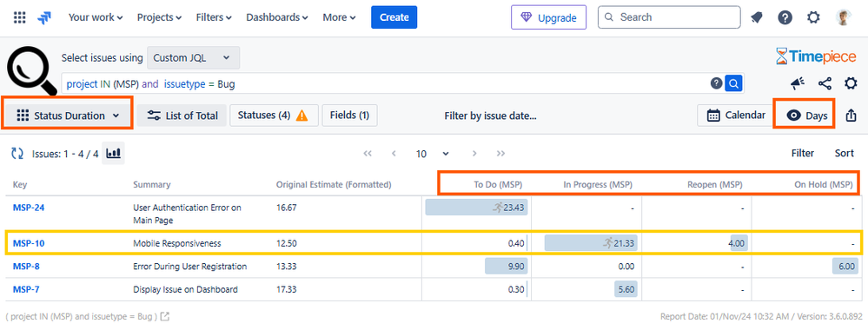This screenshot has height=330, width=868.
Task: Click the megaphone announcements icon
Action: click(x=797, y=83)
